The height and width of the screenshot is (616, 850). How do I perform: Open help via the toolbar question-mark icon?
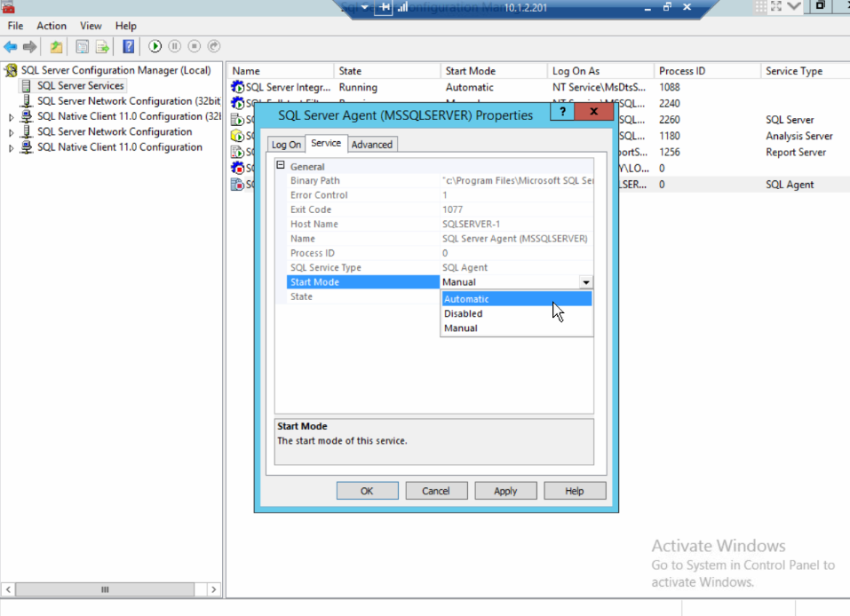[x=129, y=46]
